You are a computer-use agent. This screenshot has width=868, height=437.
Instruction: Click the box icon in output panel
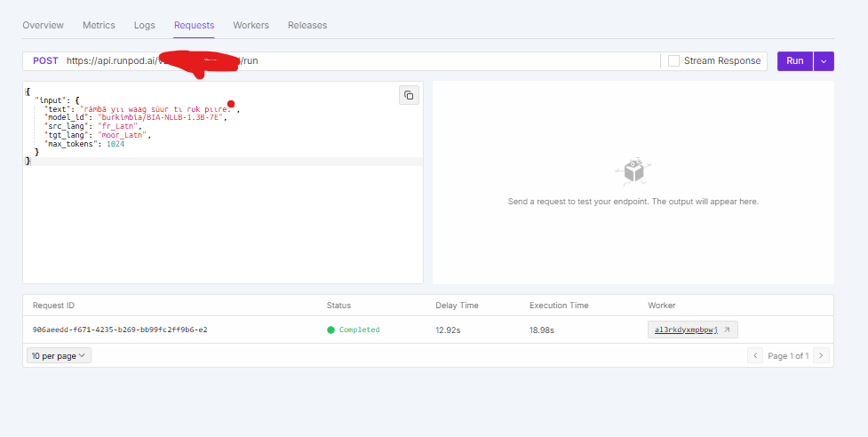(x=633, y=171)
